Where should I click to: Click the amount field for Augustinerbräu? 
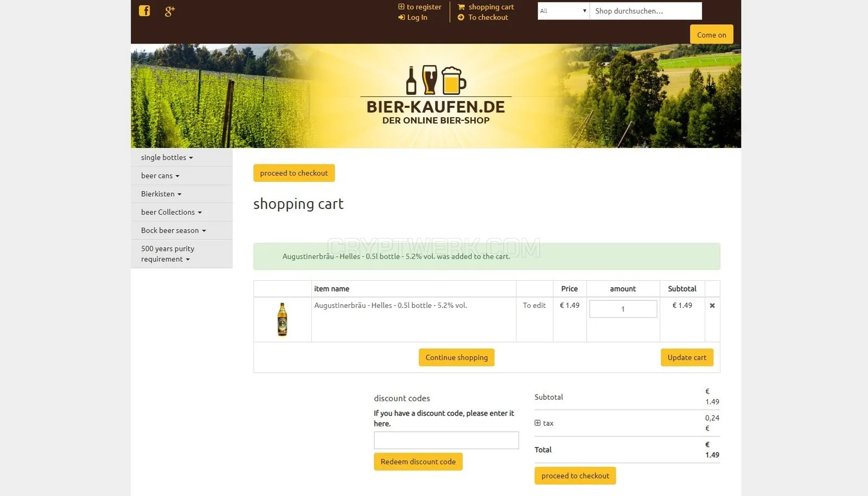[x=623, y=309]
